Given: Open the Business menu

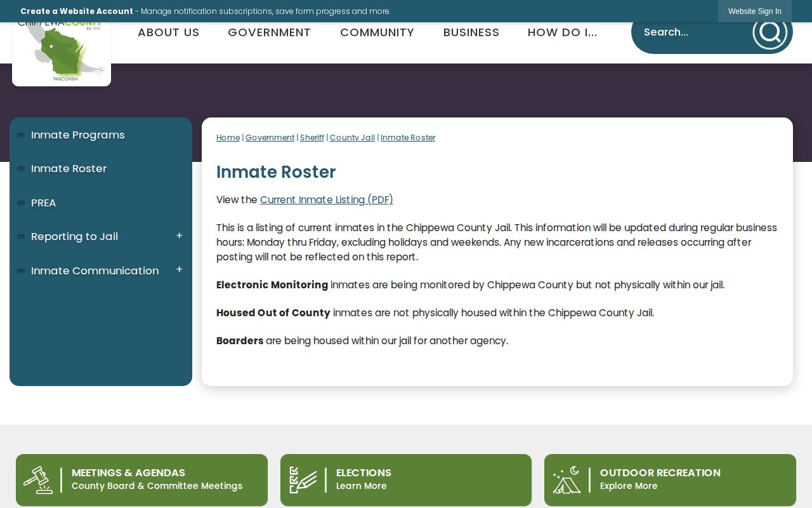Looking at the screenshot, I should pyautogui.click(x=471, y=32).
